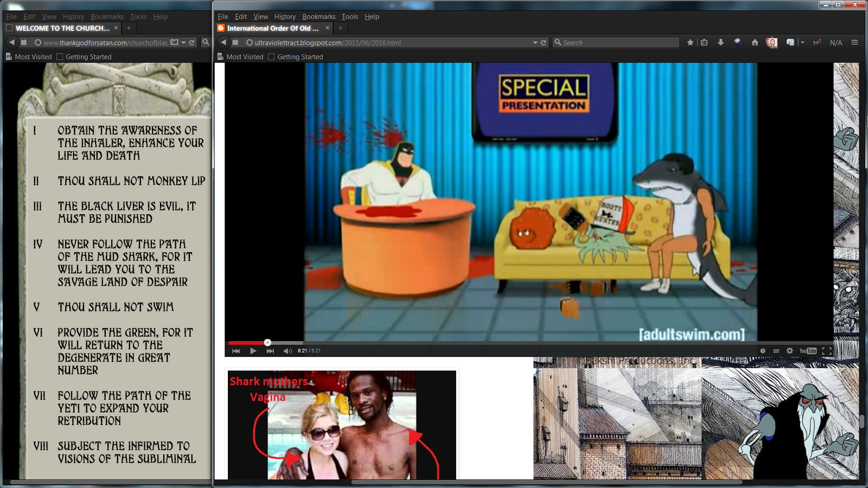This screenshot has height=488, width=868.
Task: Open History menu in right window
Action: point(285,17)
